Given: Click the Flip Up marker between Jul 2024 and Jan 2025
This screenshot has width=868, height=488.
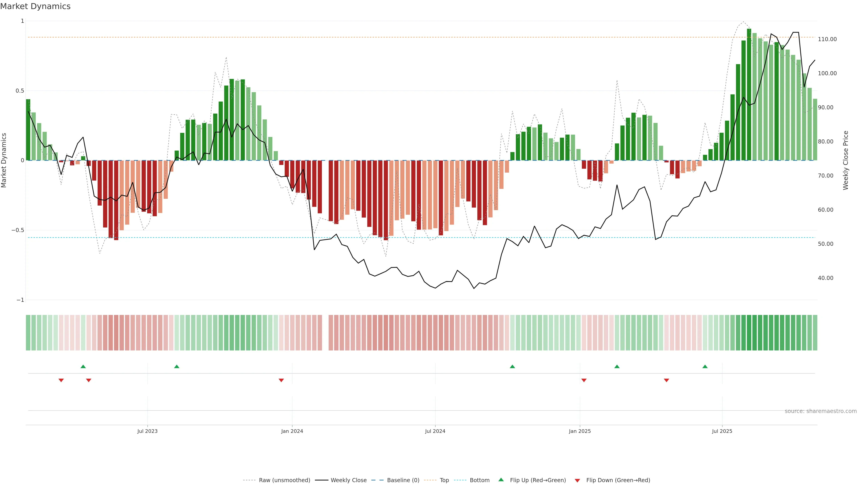Looking at the screenshot, I should [512, 366].
